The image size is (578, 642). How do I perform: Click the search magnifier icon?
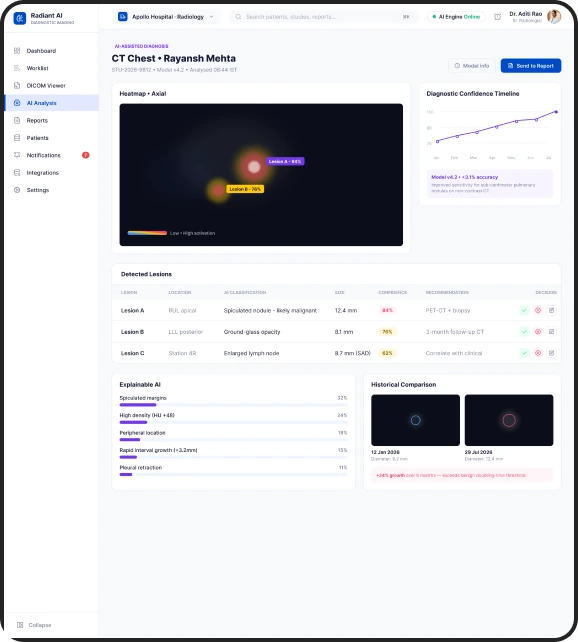click(x=238, y=17)
